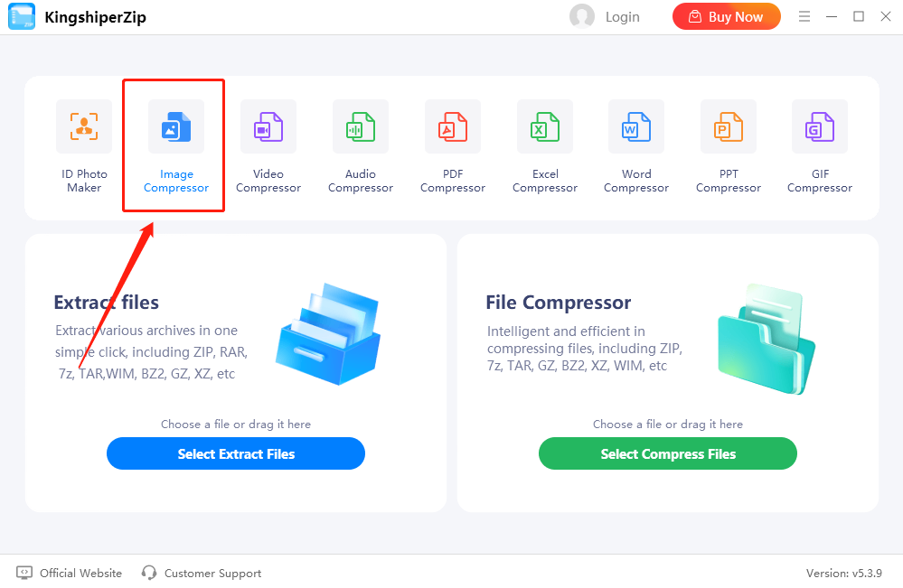This screenshot has width=903, height=588.
Task: Open the Official Website link
Action: [69, 573]
